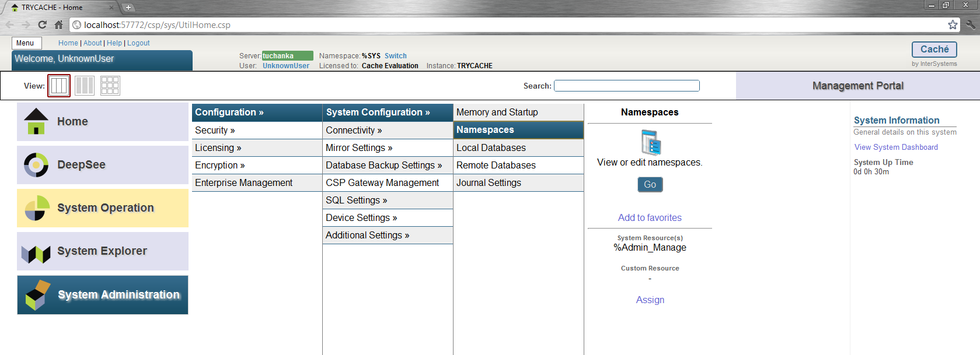Open the View System Dashboard link

pos(896,147)
